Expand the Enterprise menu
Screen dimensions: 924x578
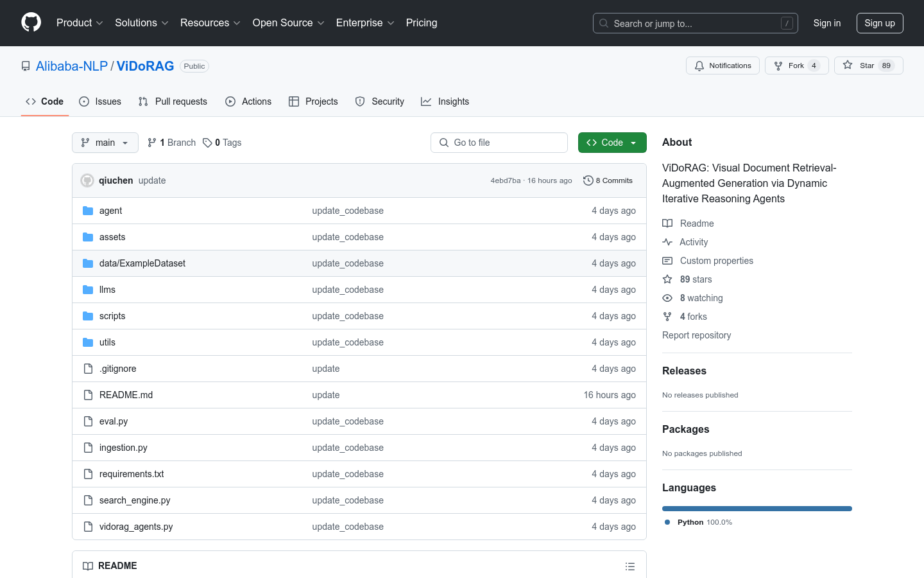click(365, 22)
